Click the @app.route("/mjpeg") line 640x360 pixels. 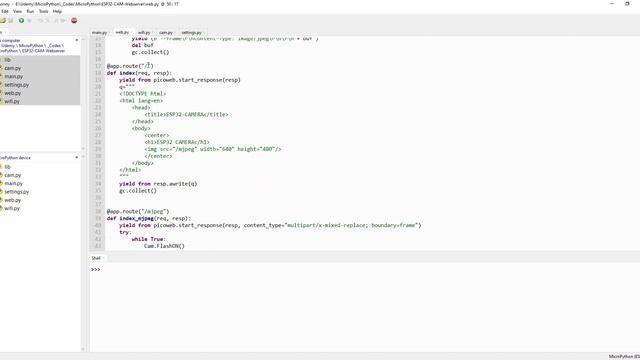pos(138,211)
